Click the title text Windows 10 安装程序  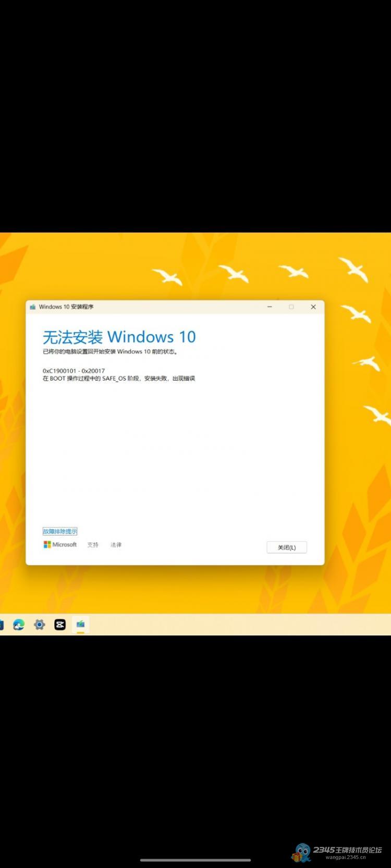tap(66, 307)
